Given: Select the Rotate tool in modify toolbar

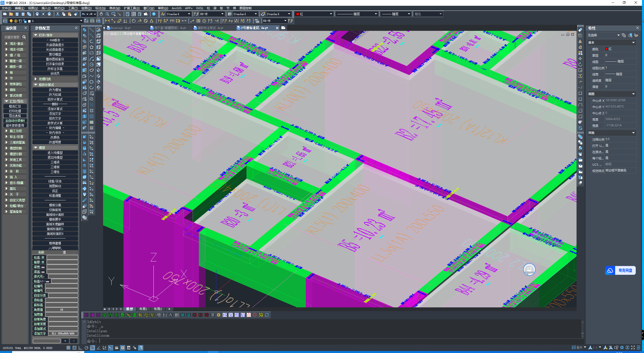Looking at the screenshot, I should tap(580, 64).
